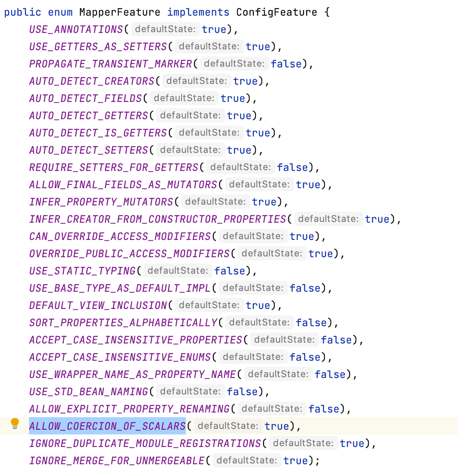Click the AUTO_DETECT_CREATORS constant

click(x=91, y=81)
